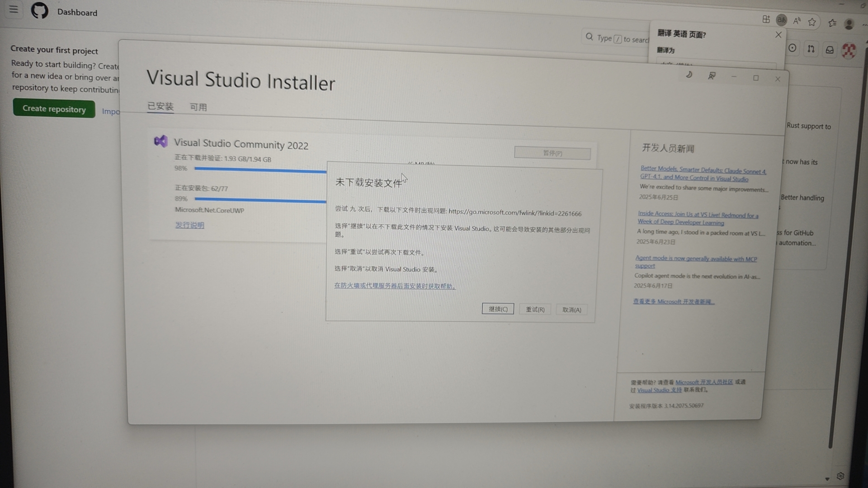Click the 继续(C) continue button
Viewport: 868px width, 488px height.
pos(498,309)
